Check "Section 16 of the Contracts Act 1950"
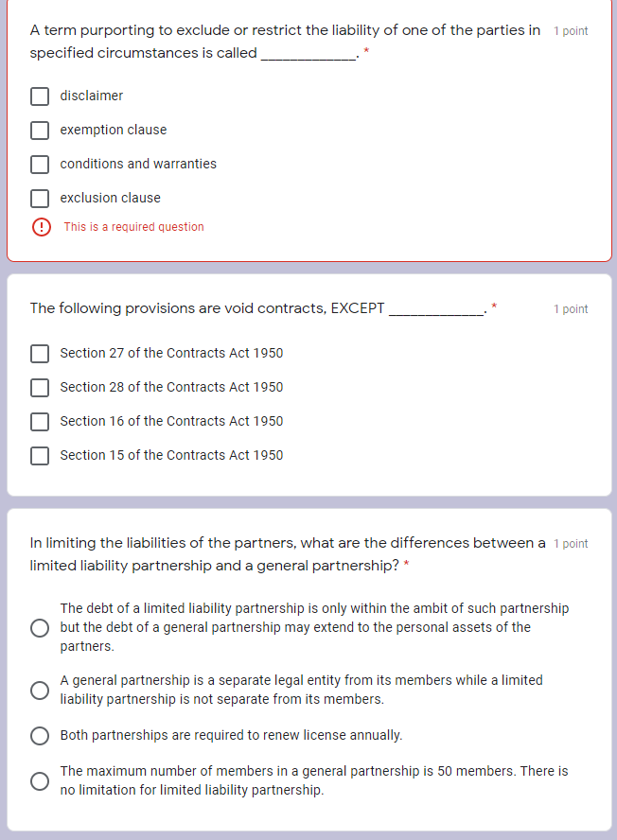The height and width of the screenshot is (840, 617). coord(39,421)
